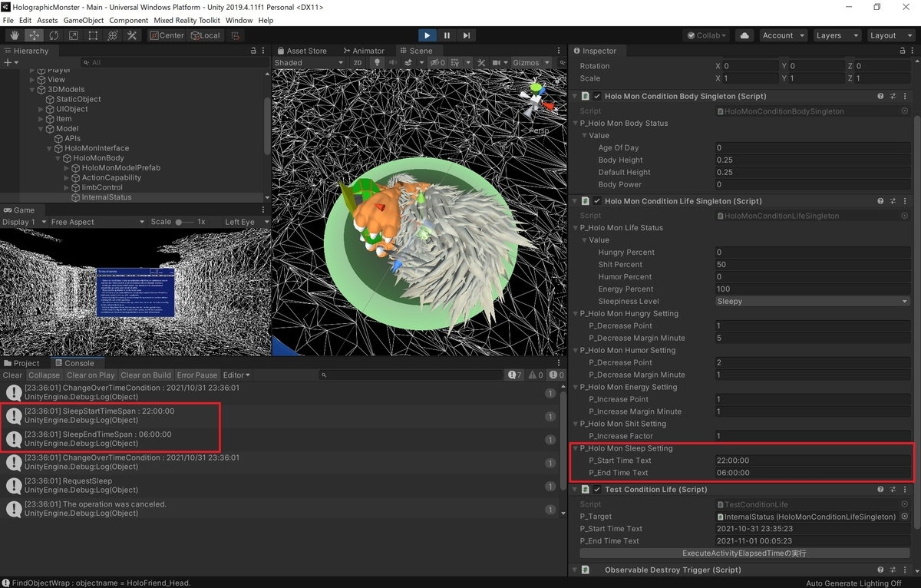
Task: Open presets icon for Holo Mon Condition Body Singleton
Action: point(893,97)
